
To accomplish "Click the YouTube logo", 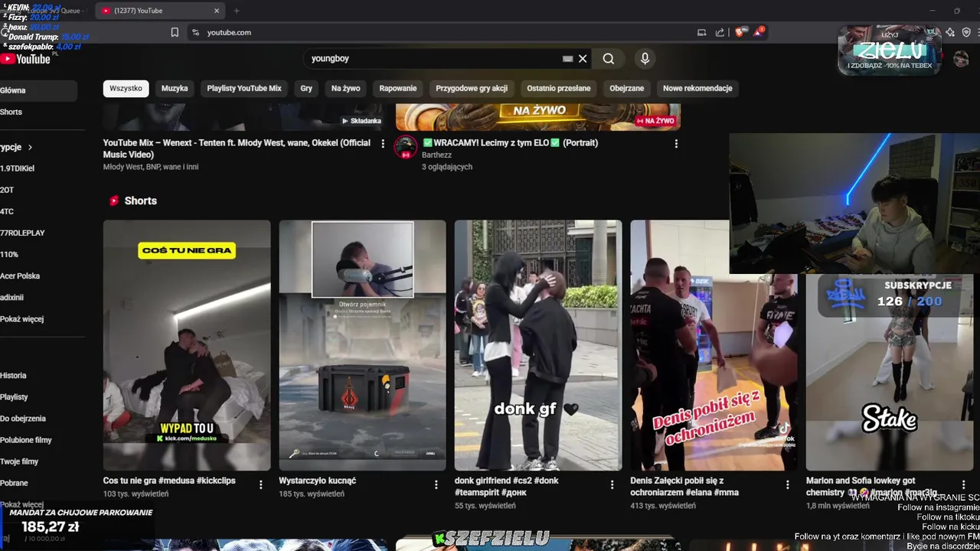I will (25, 59).
